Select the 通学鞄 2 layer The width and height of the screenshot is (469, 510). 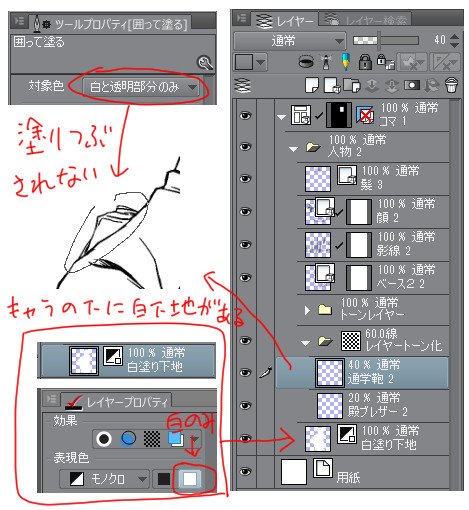pos(362,373)
